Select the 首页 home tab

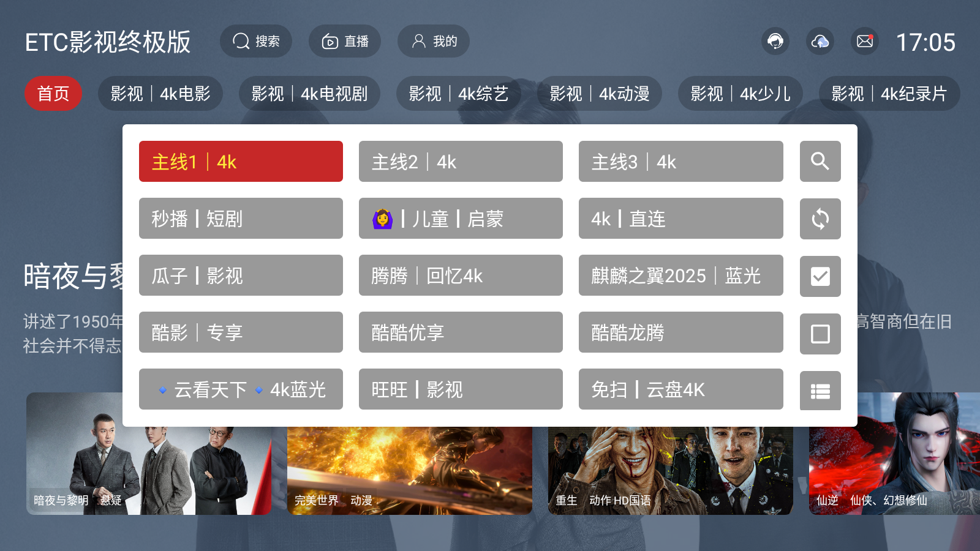[x=53, y=94]
